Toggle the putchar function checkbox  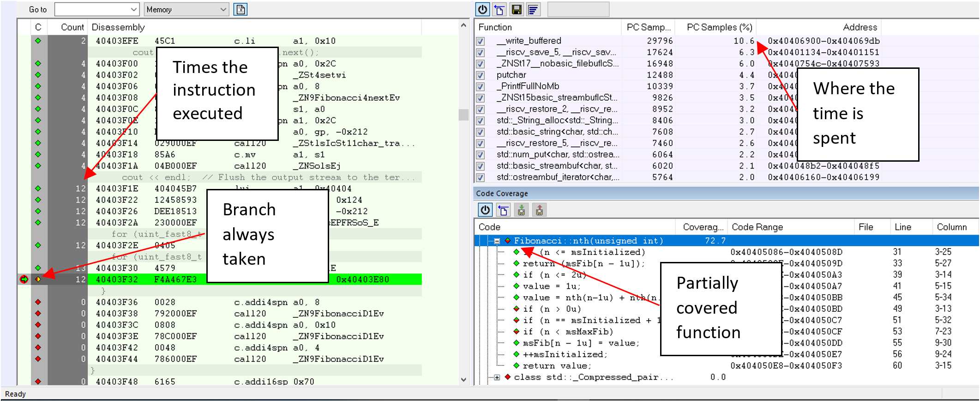pyautogui.click(x=481, y=75)
